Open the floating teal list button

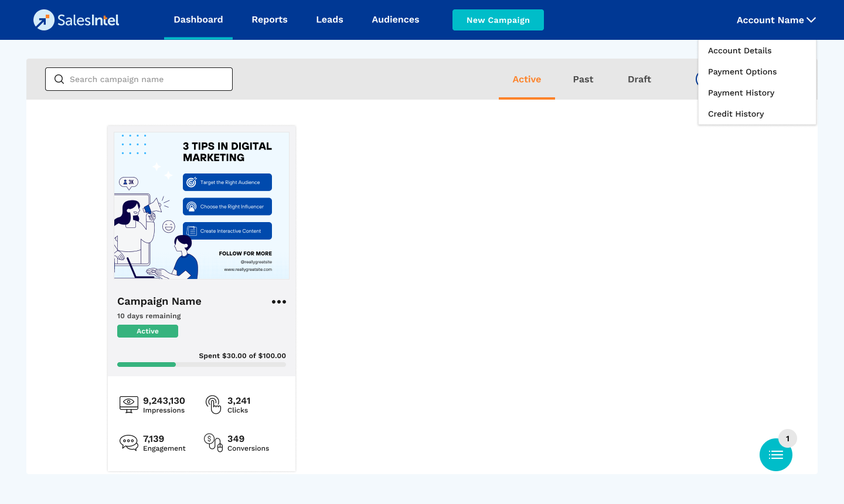pyautogui.click(x=775, y=455)
